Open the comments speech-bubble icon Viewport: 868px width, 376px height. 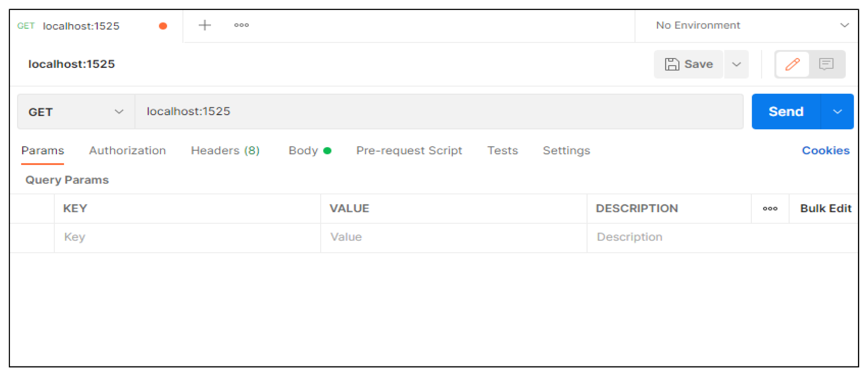[826, 64]
